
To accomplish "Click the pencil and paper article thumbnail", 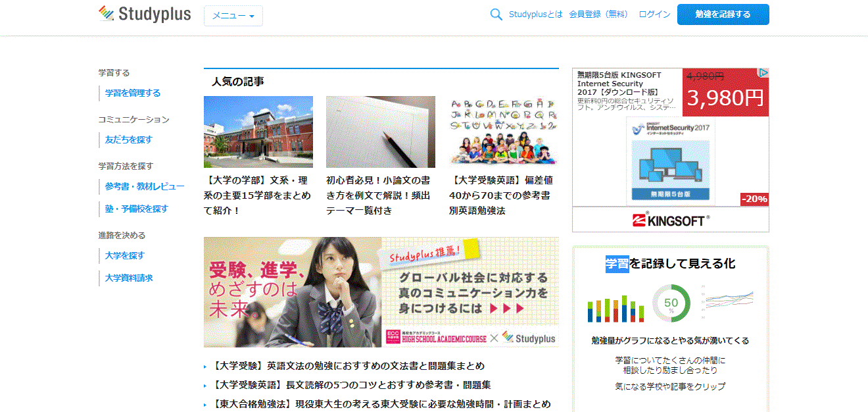I will [380, 132].
